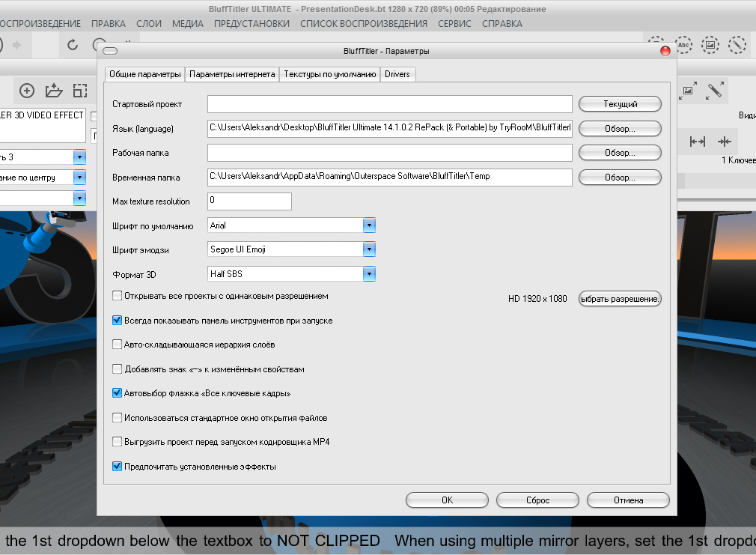Click the 'Стартовый проект' input field

(x=389, y=104)
